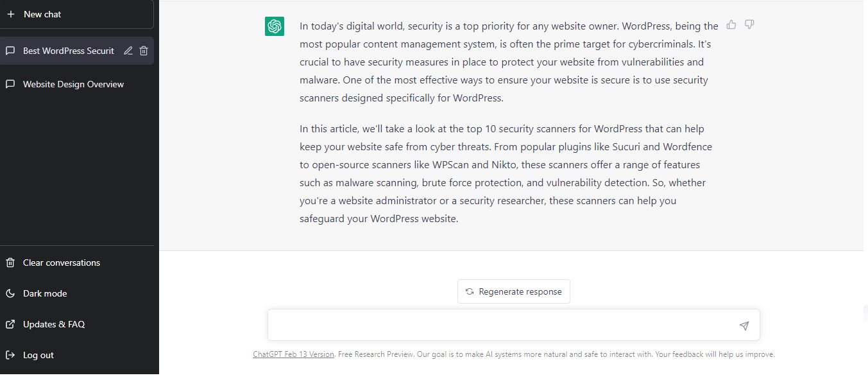Delete Best WordPress chat with trash icon
868x380 pixels.
[x=144, y=51]
